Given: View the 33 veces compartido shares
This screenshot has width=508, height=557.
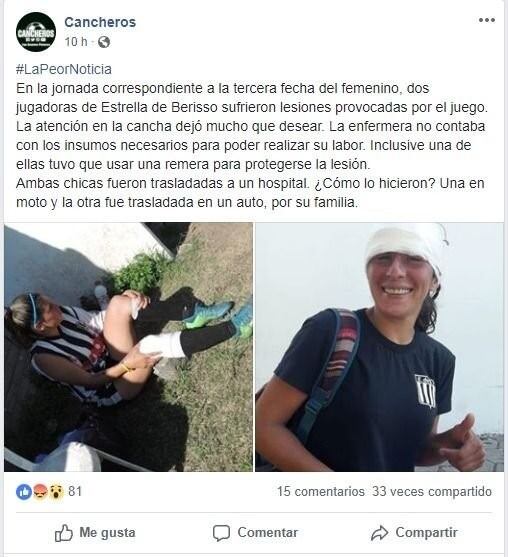Looking at the screenshot, I should [432, 492].
